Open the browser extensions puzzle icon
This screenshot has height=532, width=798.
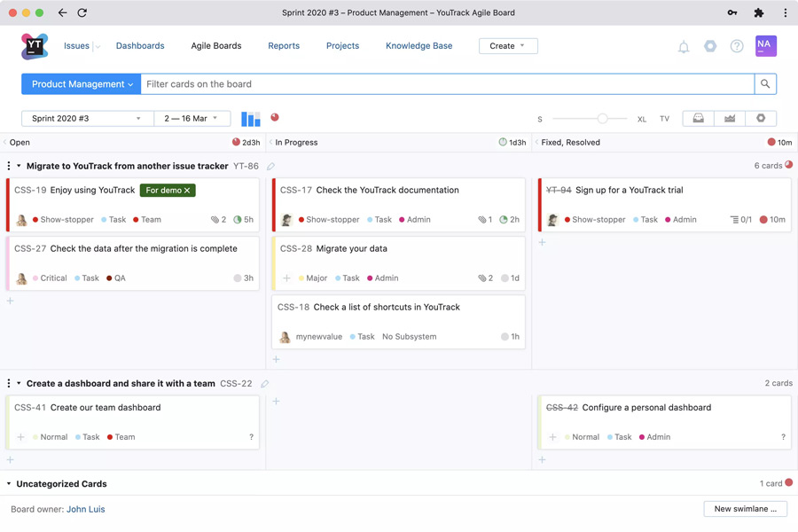[x=758, y=12]
